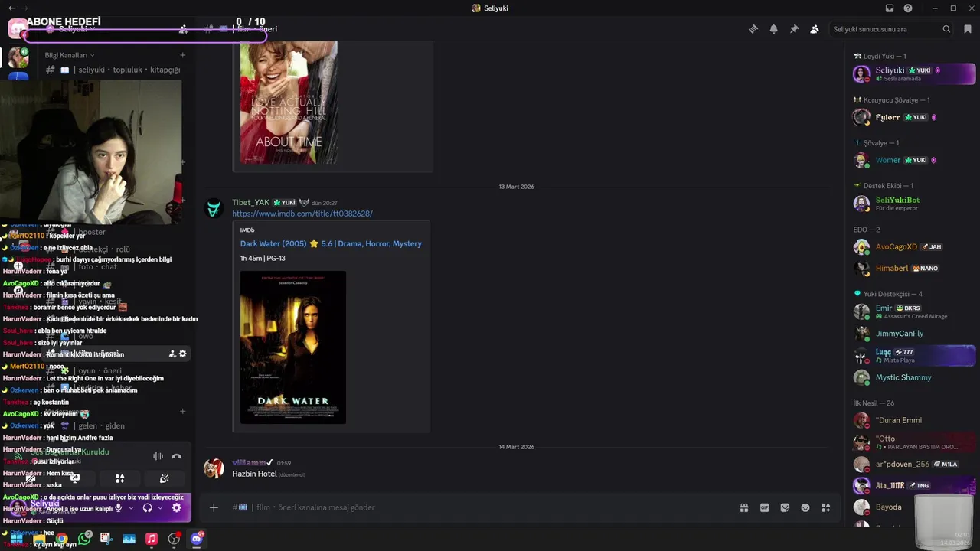Viewport: 980px width, 551px height.
Task: Open the sticker picker
Action: (x=785, y=507)
